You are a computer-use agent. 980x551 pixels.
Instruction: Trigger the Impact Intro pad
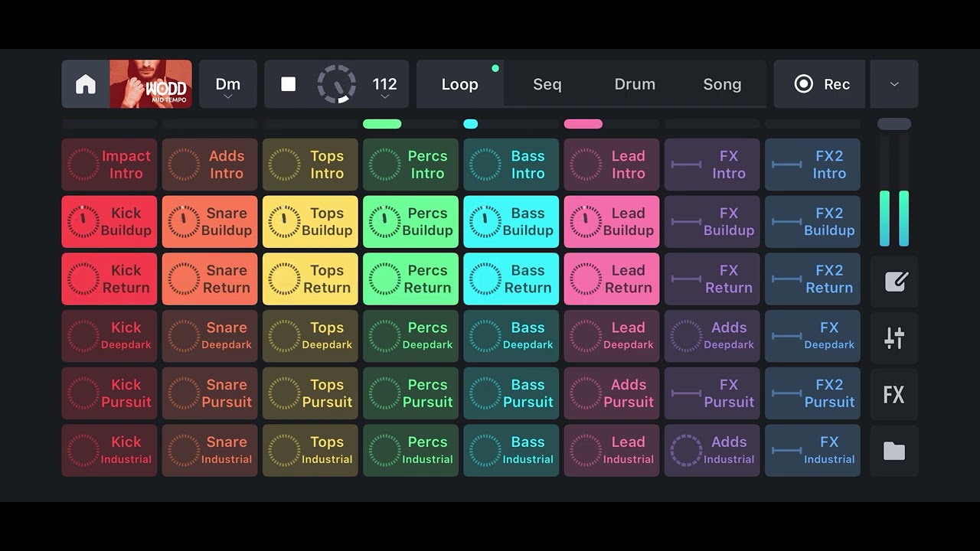(x=109, y=165)
